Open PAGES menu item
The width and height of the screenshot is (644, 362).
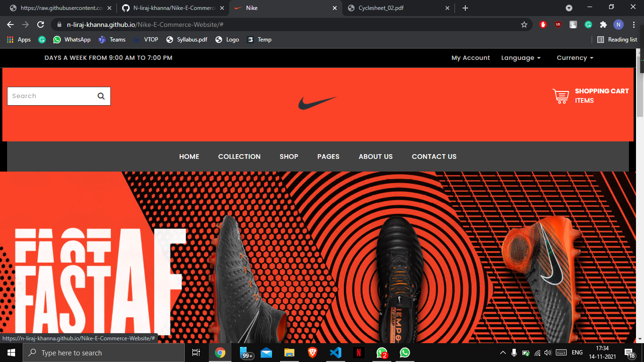[328, 156]
